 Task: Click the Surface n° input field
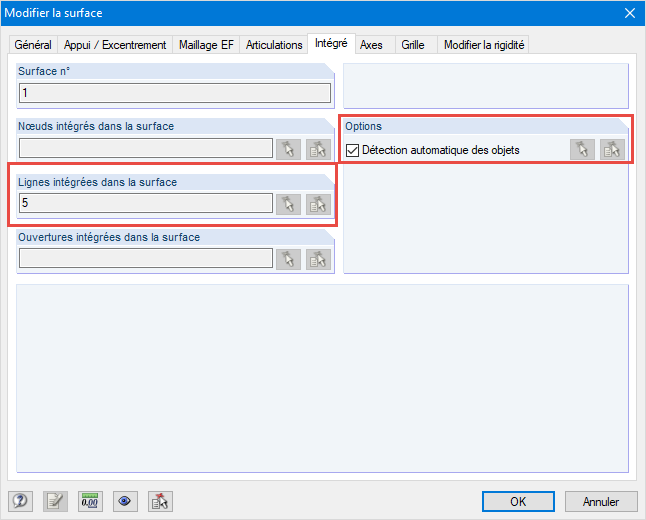click(175, 93)
